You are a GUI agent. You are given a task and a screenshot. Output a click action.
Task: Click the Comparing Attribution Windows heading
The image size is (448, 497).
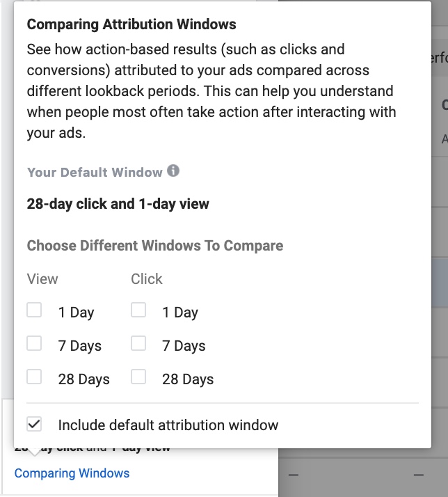[131, 24]
